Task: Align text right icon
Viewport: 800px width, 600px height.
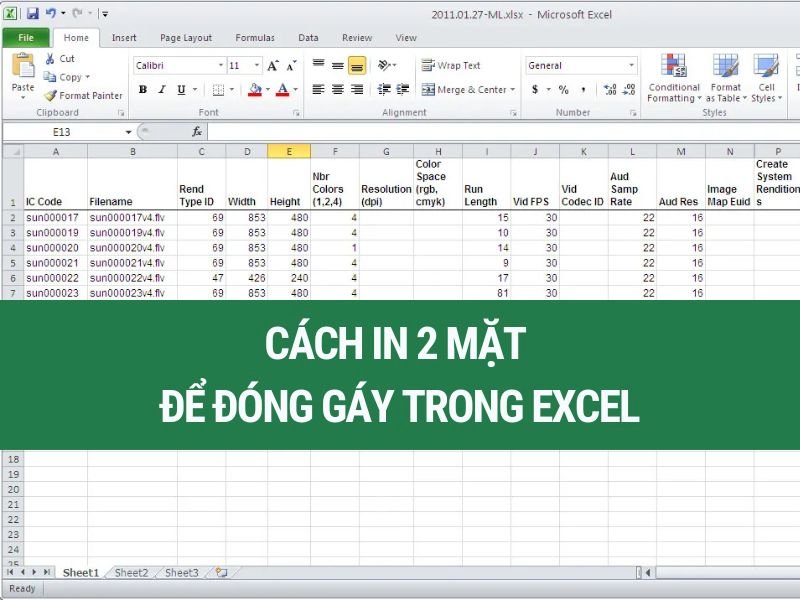Action: click(357, 90)
